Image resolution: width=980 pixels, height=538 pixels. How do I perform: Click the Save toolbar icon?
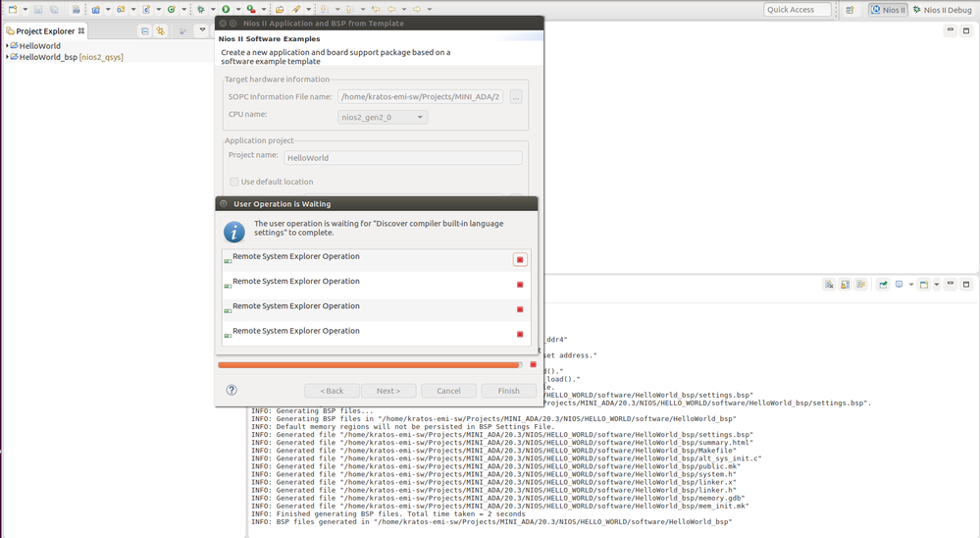click(x=38, y=10)
